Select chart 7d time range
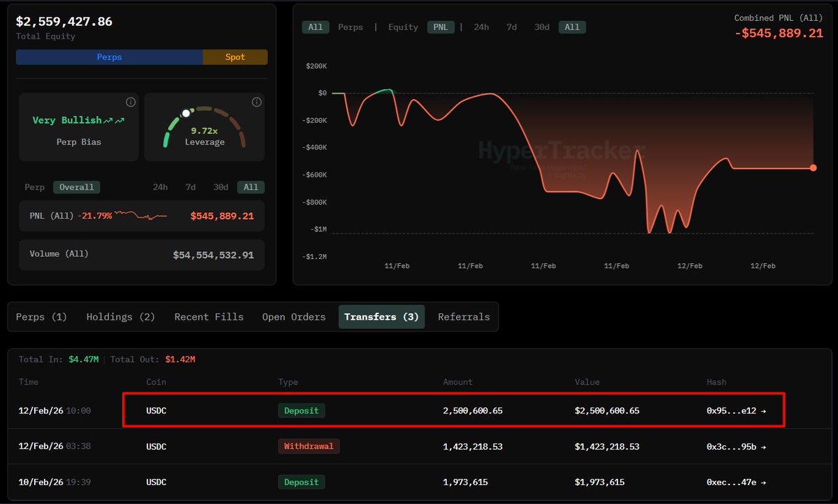This screenshot has height=504, width=838. coord(512,27)
